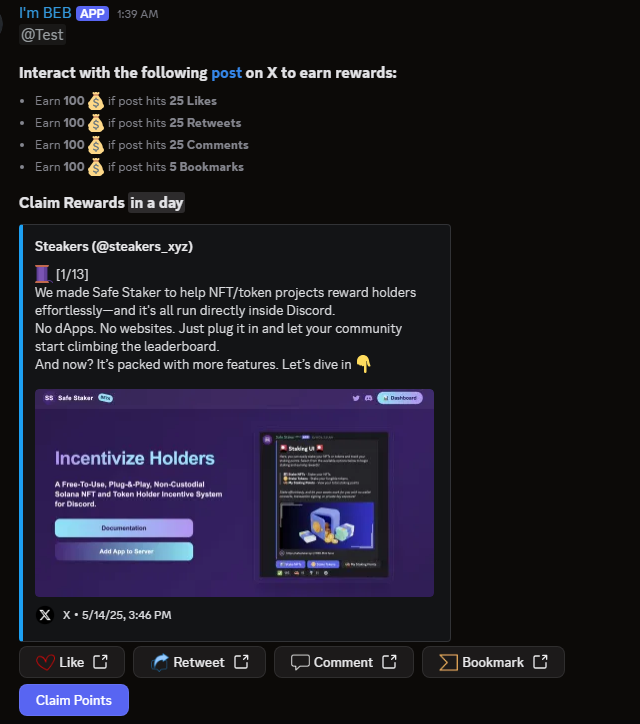Viewport: 640px width, 724px height.
Task: Click the heart icon on Like button
Action: pyautogui.click(x=45, y=663)
